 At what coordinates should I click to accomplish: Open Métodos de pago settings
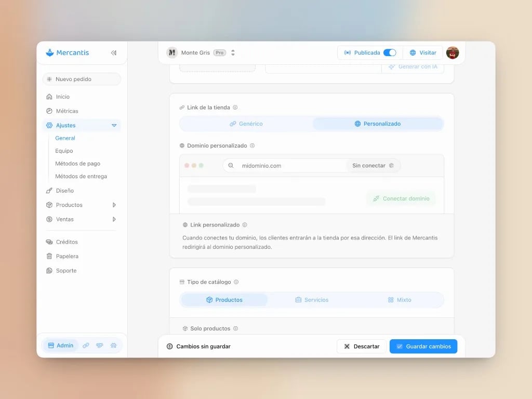pos(78,164)
